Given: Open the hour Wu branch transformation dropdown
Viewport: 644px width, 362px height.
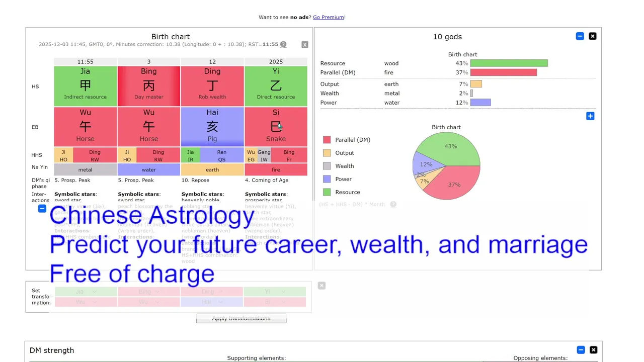Looking at the screenshot, I should (x=86, y=302).
